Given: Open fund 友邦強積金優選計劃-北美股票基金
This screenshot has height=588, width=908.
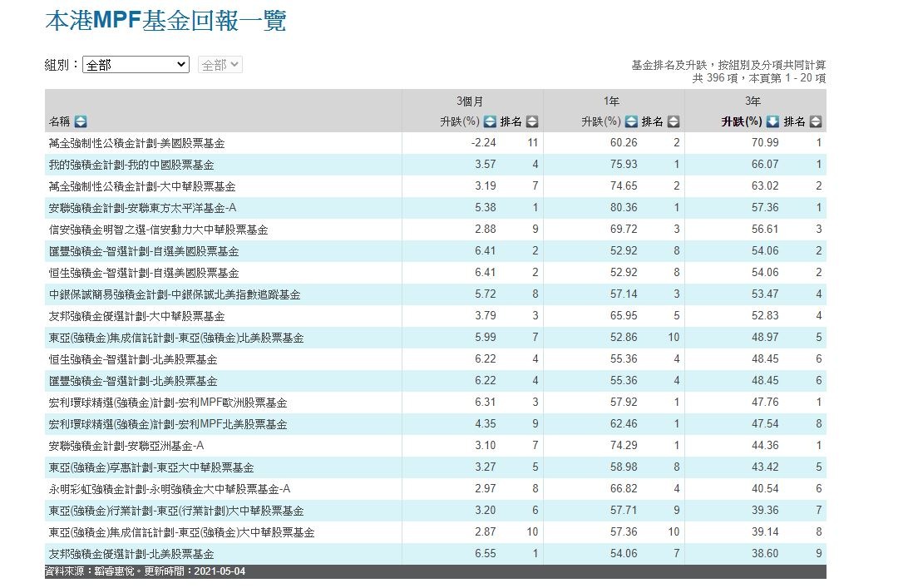Looking at the screenshot, I should click(x=131, y=555).
